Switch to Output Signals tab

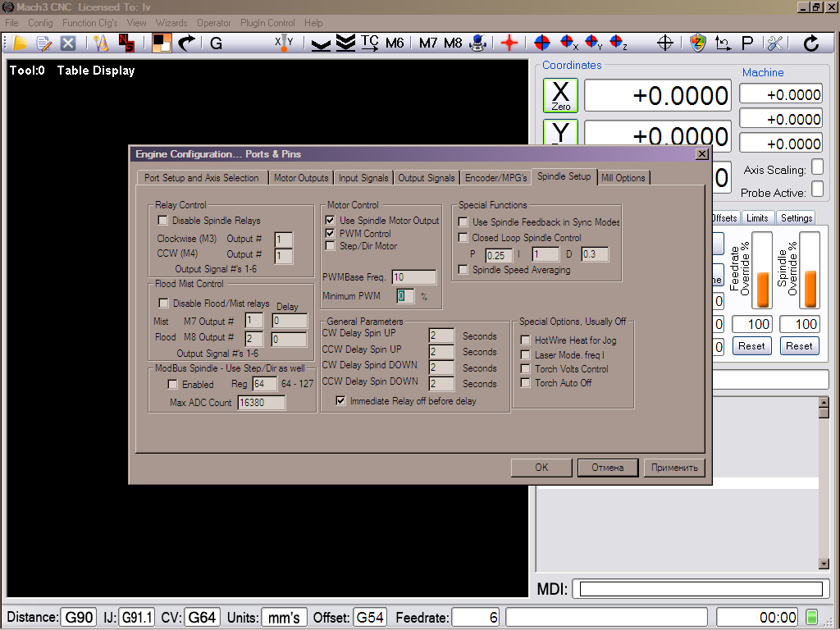[427, 178]
